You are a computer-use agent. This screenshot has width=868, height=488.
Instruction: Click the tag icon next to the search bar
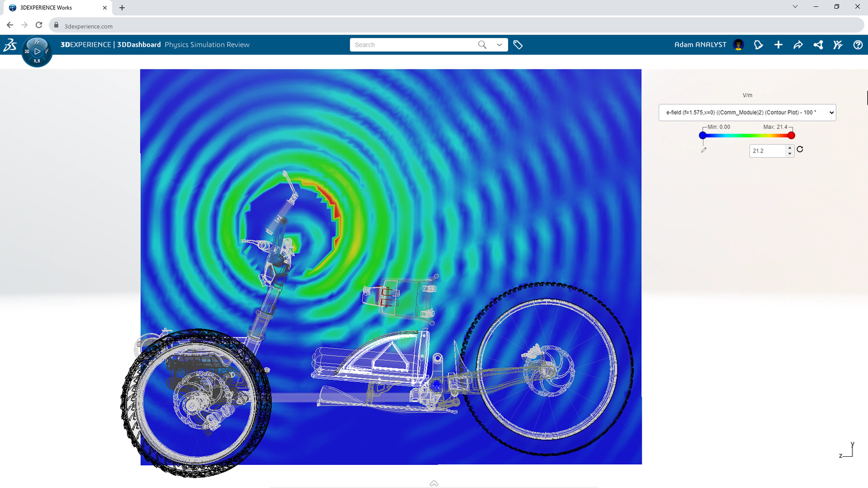518,44
